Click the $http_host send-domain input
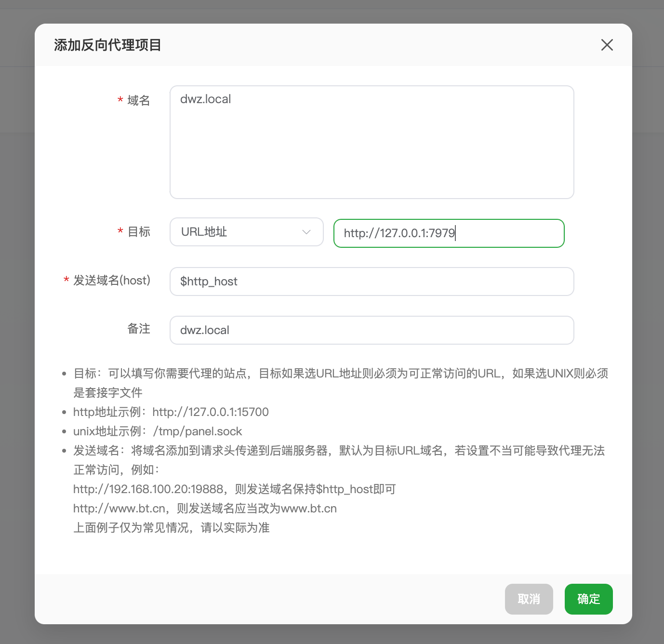664x644 pixels. coord(372,282)
